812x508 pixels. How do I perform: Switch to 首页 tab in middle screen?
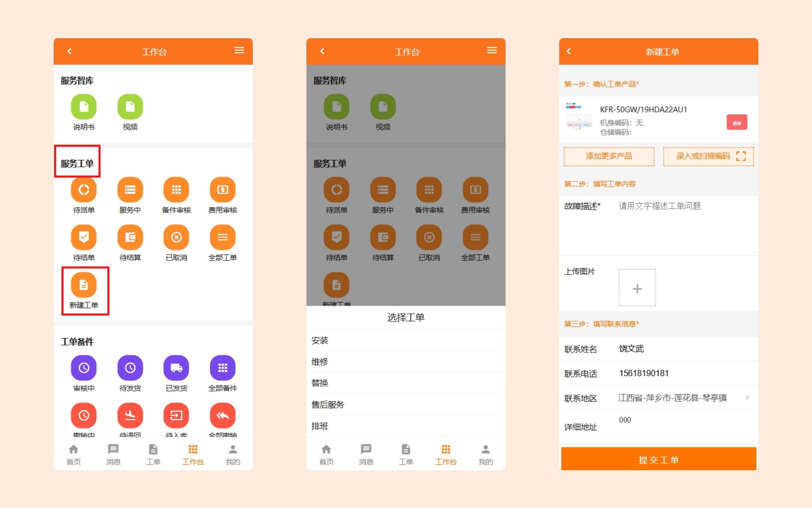point(326,455)
